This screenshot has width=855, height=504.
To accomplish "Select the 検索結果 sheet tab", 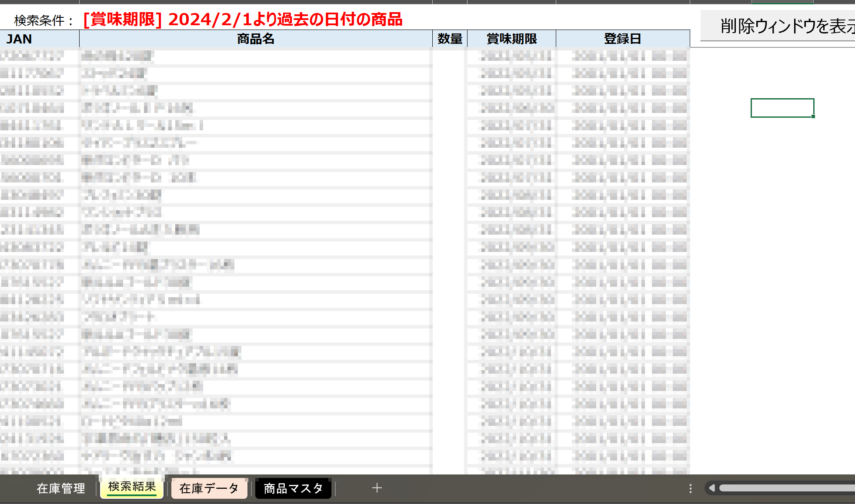I will (x=132, y=487).
